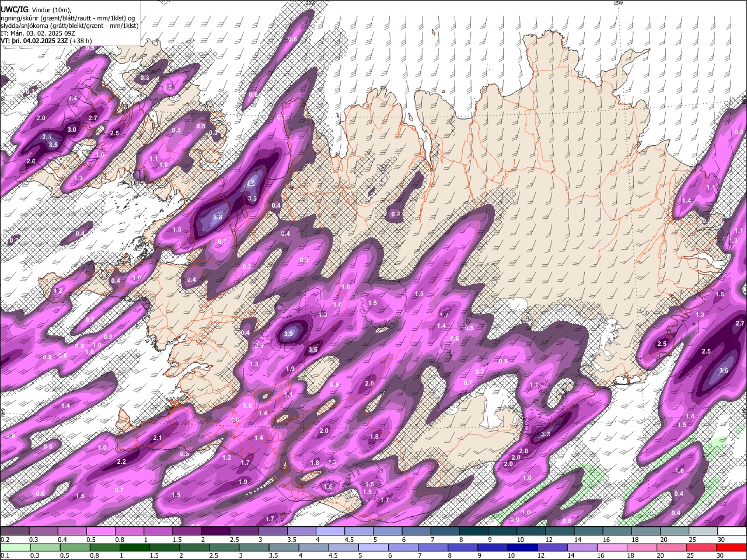Select the '3.8' precipitation value on the map
This screenshot has width=747, height=560.
[217, 217]
